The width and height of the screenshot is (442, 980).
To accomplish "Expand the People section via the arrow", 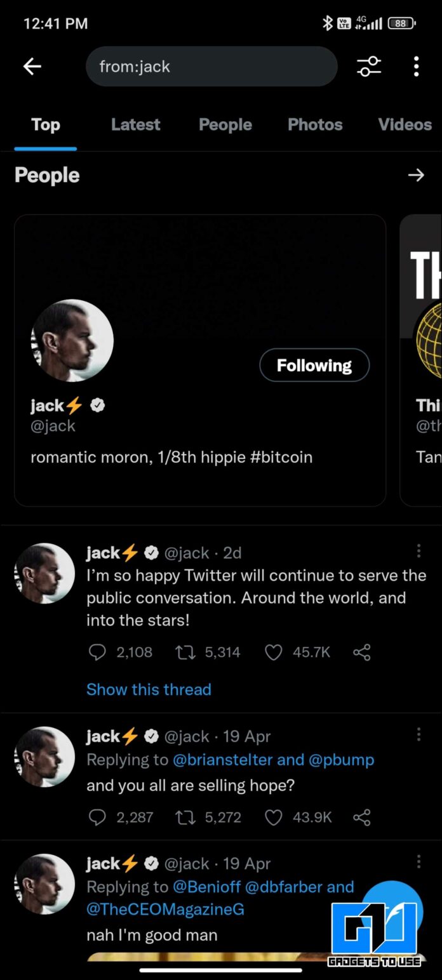I will coord(416,175).
